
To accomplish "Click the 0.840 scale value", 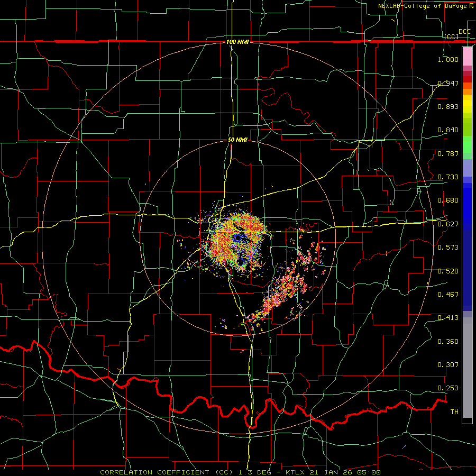I will click(448, 130).
